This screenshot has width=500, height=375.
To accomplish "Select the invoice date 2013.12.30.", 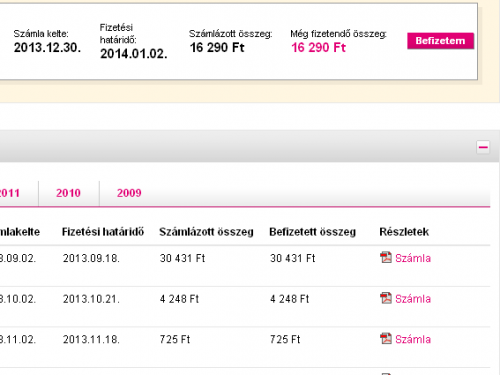I will 47,48.
